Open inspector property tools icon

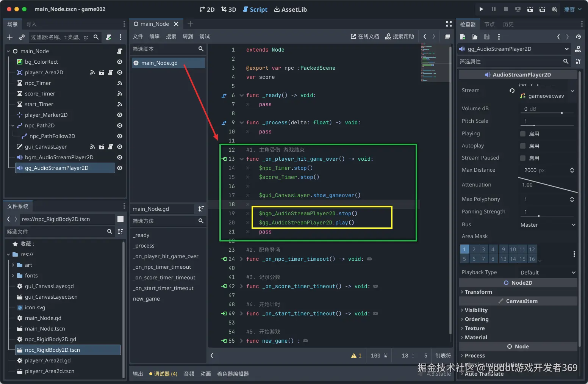[x=578, y=61]
